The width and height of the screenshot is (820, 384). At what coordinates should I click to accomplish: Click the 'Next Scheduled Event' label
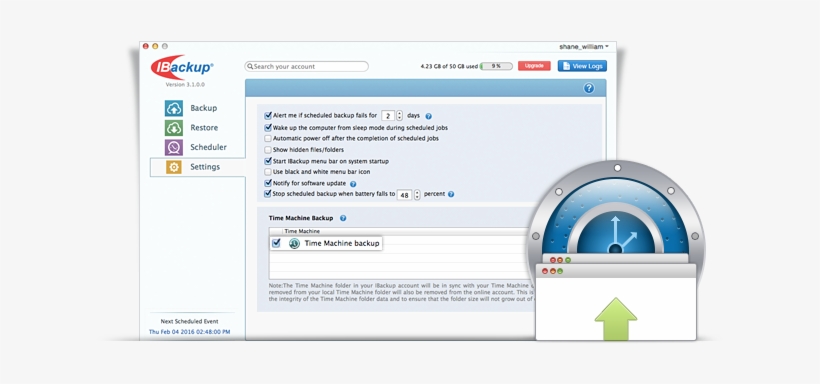189,321
